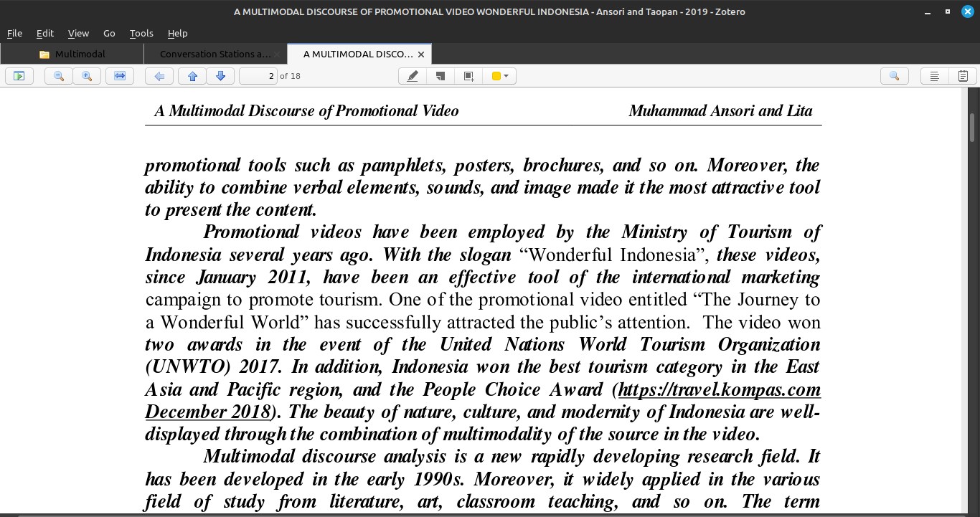
Task: Click the 'of 18' page count label
Action: coord(290,76)
